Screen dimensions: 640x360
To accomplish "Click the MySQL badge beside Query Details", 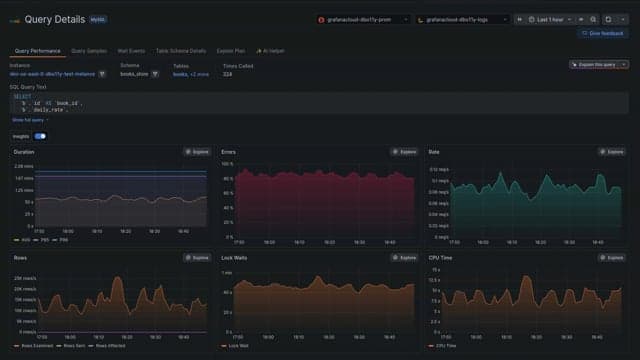I will pyautogui.click(x=98, y=20).
